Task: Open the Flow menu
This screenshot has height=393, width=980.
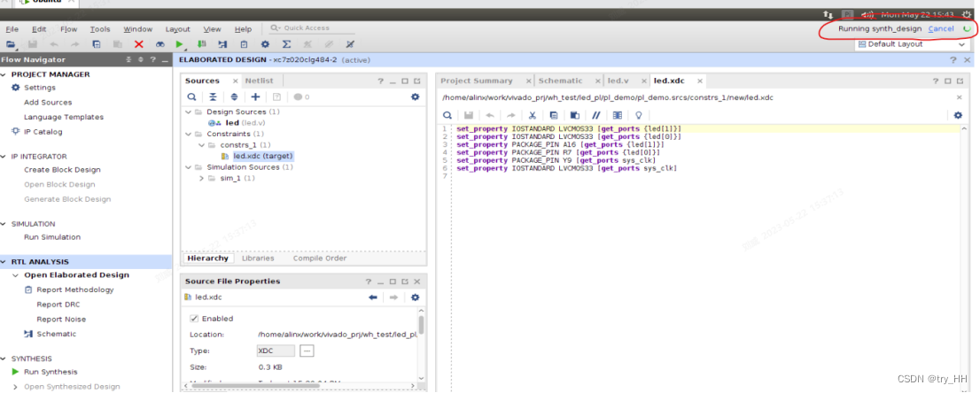Action: click(69, 29)
